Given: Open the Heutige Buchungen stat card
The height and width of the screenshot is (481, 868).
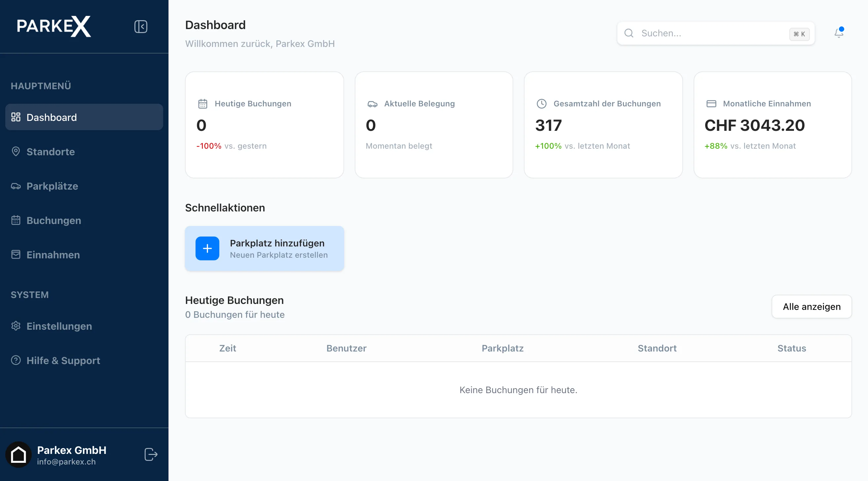Looking at the screenshot, I should tap(264, 124).
